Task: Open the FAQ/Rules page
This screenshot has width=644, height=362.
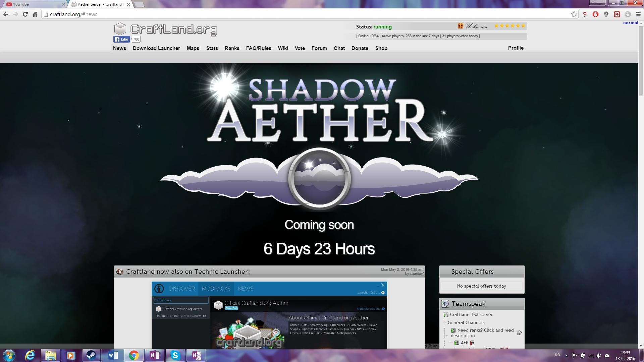Action: (259, 48)
